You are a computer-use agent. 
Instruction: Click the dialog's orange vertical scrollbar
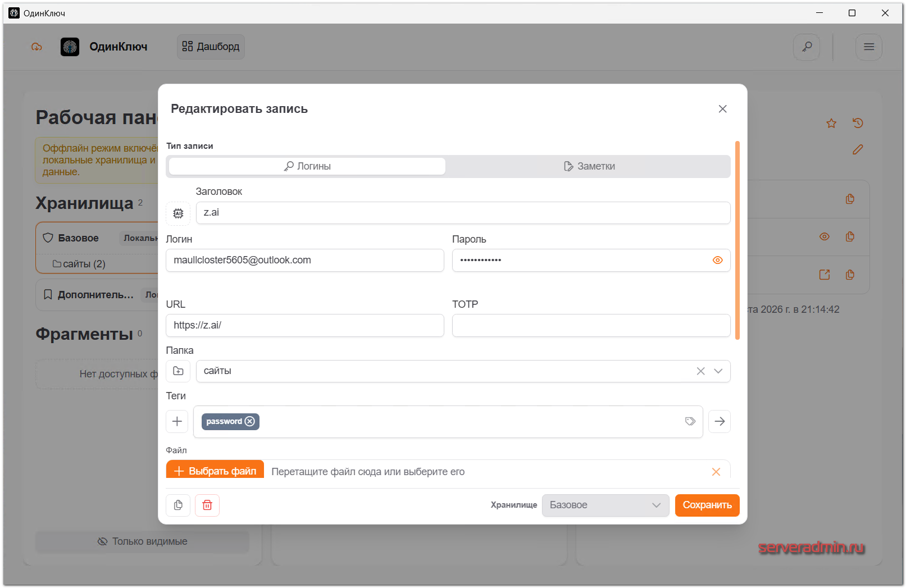[737, 240]
